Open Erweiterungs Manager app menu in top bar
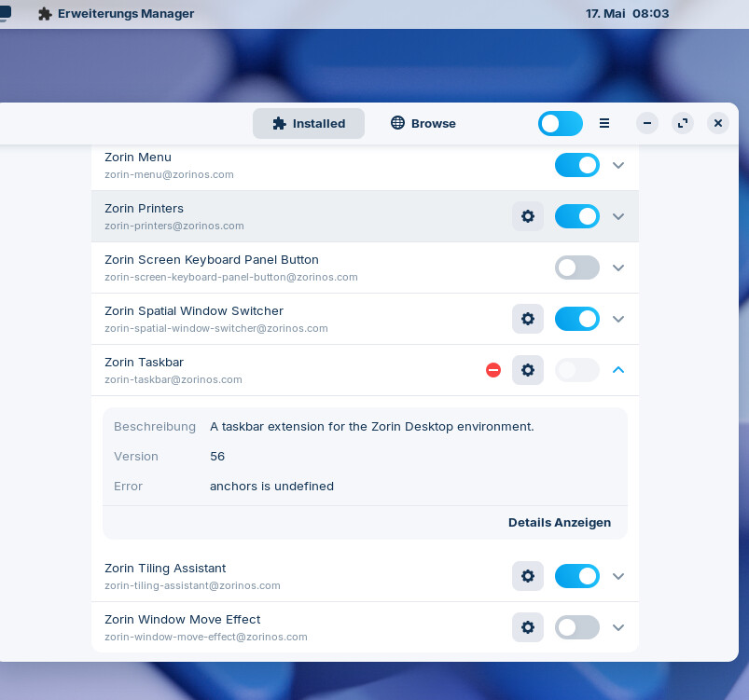The width and height of the screenshot is (749, 700). tap(116, 14)
